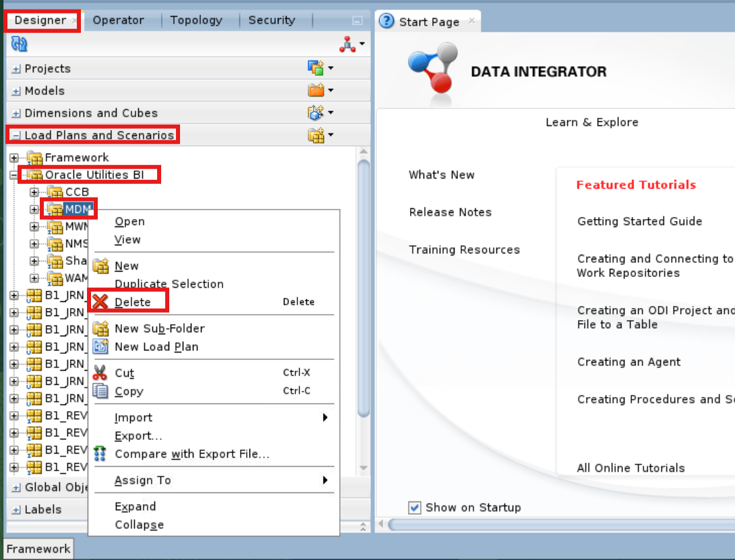Click the help icon on the Start Page tab
Screen dimensions: 735x560
[x=386, y=20]
